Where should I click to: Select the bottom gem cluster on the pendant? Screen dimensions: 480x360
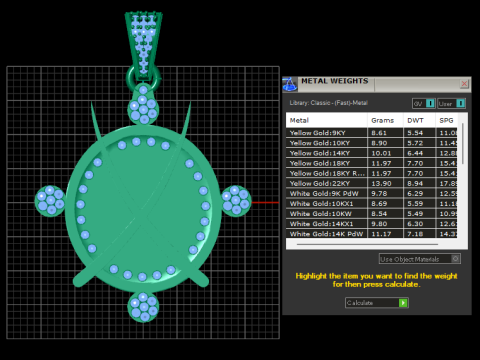143,307
